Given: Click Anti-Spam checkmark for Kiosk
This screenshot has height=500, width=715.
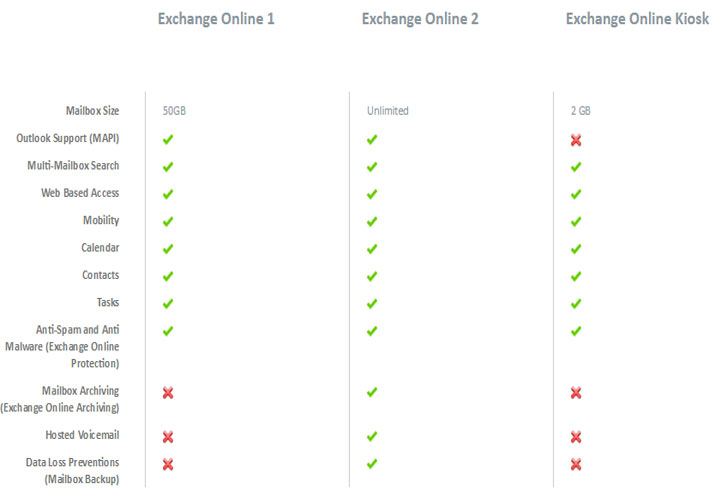Looking at the screenshot, I should coord(576,331).
